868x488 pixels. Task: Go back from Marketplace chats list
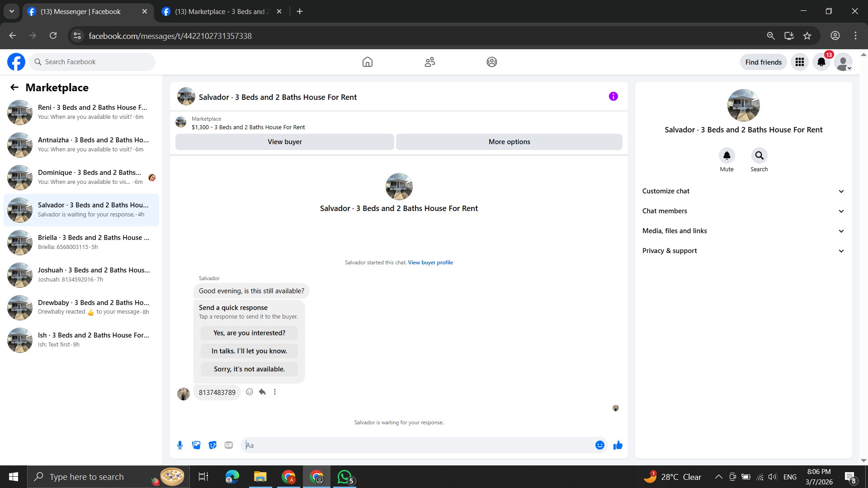(14, 87)
